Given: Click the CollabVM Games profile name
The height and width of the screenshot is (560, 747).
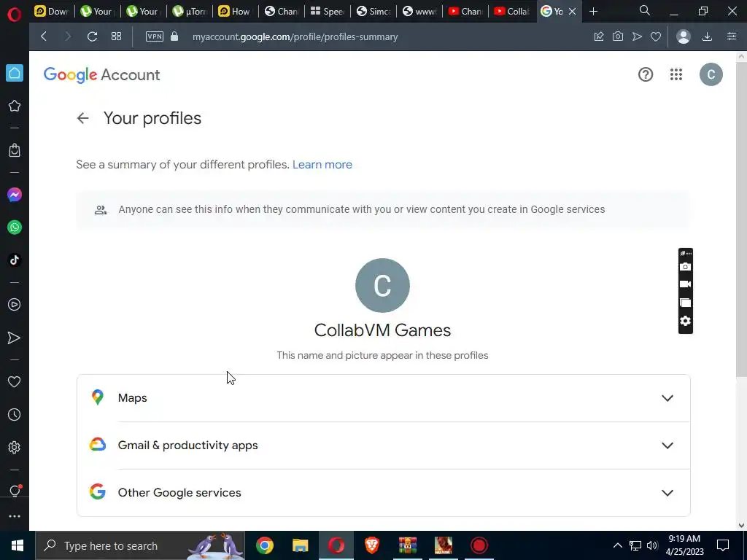Looking at the screenshot, I should (382, 330).
